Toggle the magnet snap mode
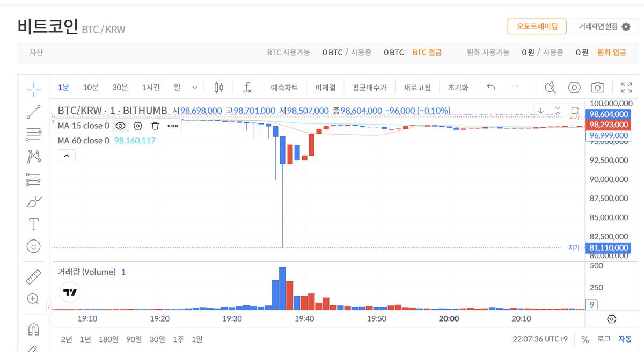The height and width of the screenshot is (357, 644). click(x=34, y=329)
